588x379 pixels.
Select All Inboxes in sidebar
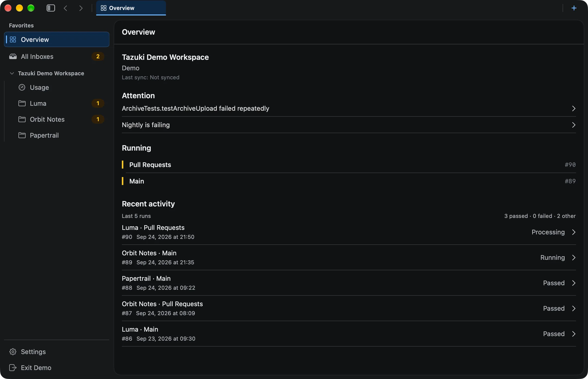pos(57,56)
